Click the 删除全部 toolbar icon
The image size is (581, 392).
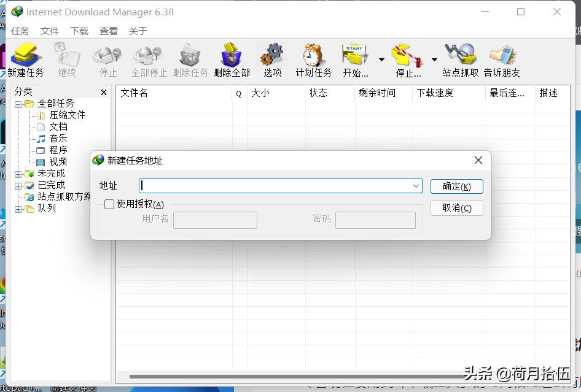(232, 60)
